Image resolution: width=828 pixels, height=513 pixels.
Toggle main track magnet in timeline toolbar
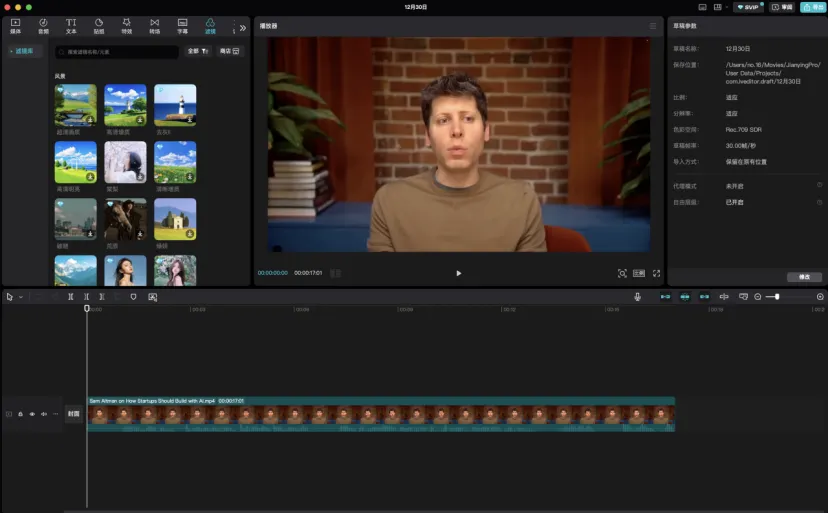[665, 297]
